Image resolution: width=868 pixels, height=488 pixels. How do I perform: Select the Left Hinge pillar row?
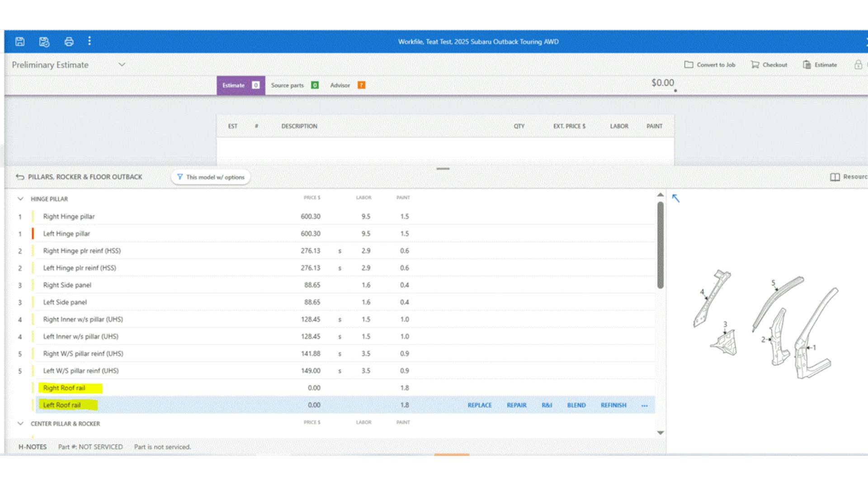coord(66,234)
